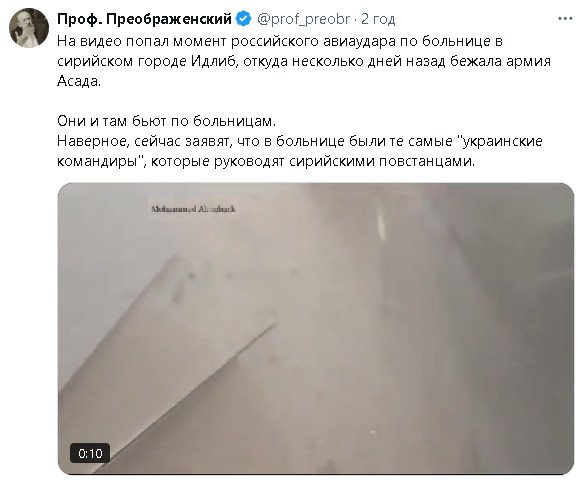
Task: Click the word 'Идлиб' in the post
Action: [214, 61]
